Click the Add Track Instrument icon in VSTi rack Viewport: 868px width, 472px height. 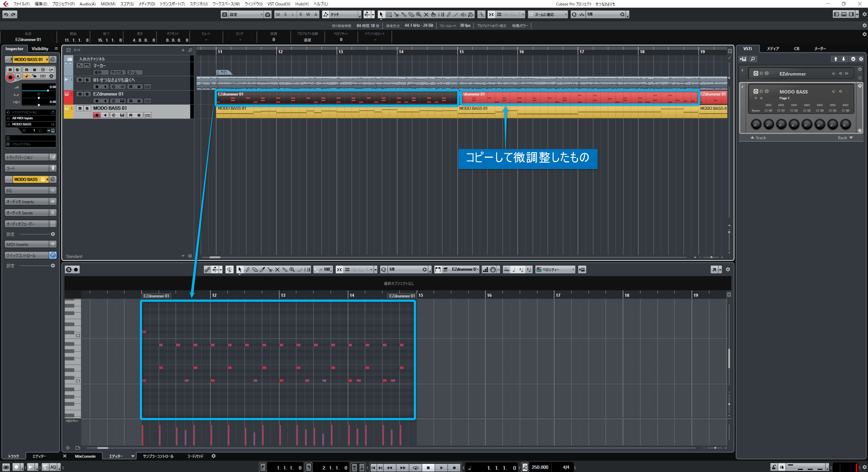click(743, 59)
